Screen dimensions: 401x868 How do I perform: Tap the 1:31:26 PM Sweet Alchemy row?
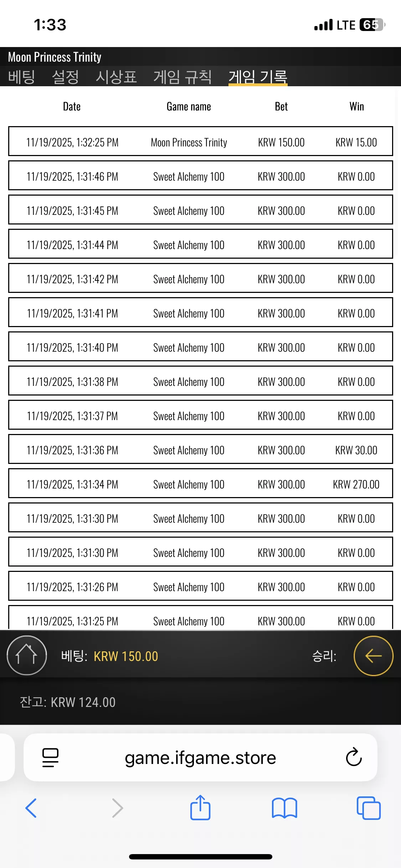(x=200, y=586)
